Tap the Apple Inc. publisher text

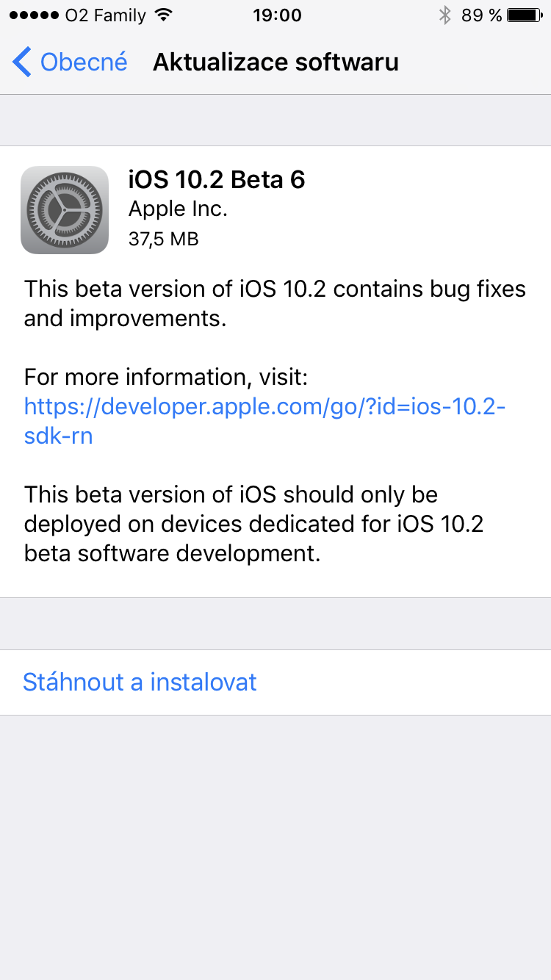[178, 209]
